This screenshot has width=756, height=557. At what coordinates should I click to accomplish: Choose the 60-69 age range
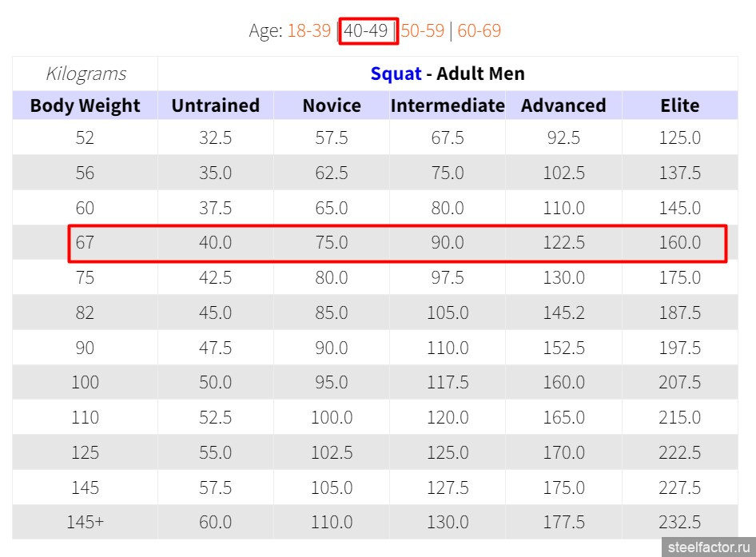pyautogui.click(x=479, y=31)
